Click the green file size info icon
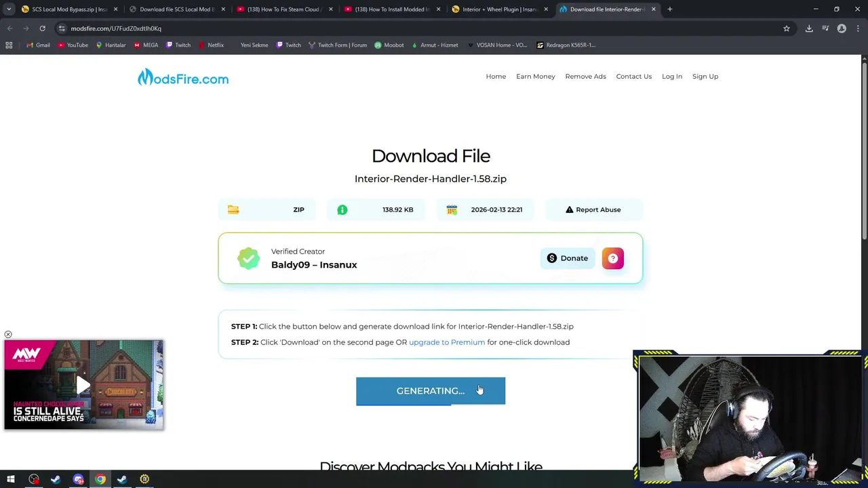 tap(342, 209)
